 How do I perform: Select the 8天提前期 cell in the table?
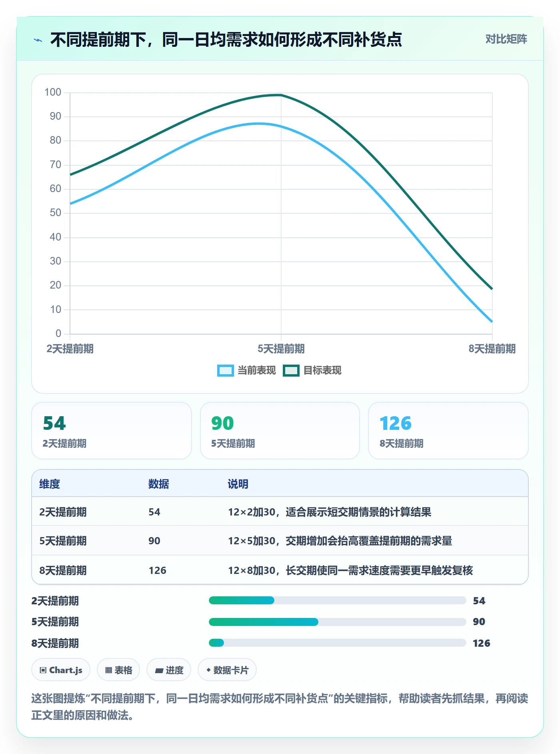(63, 570)
